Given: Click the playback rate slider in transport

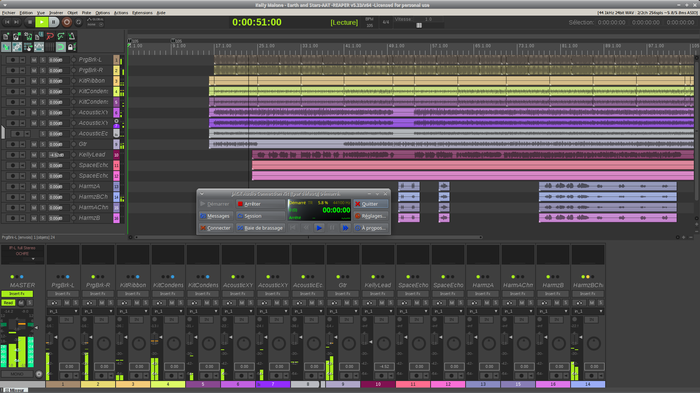Looking at the screenshot, I should [419, 25].
